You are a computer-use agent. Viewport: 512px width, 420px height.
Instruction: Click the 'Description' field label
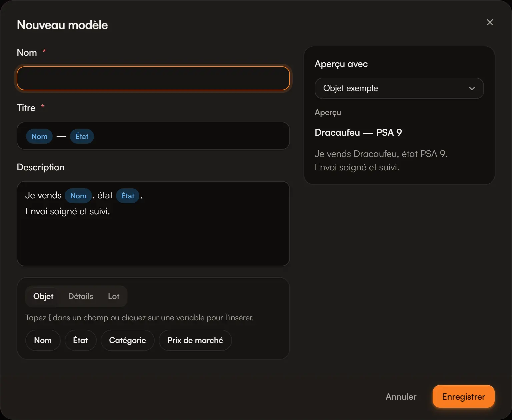click(41, 167)
